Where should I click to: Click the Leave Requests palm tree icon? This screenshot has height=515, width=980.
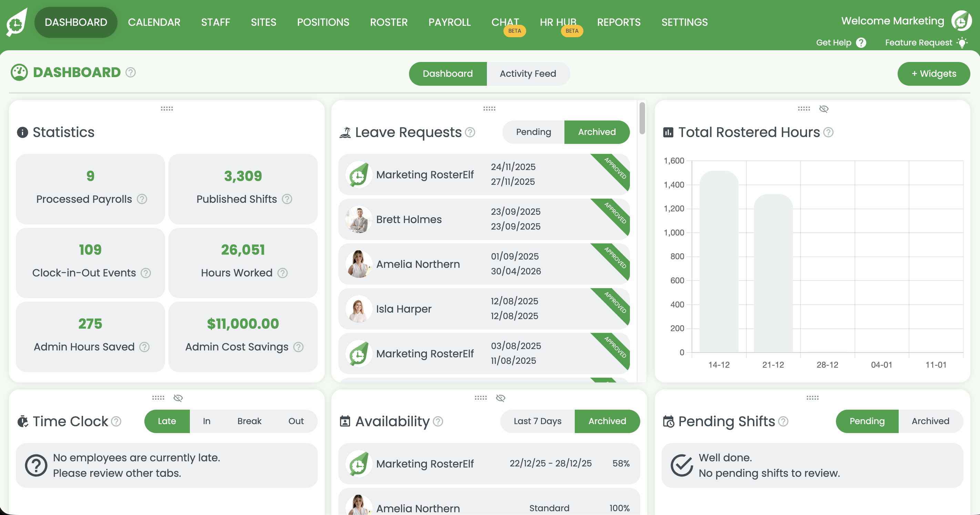[x=345, y=132]
